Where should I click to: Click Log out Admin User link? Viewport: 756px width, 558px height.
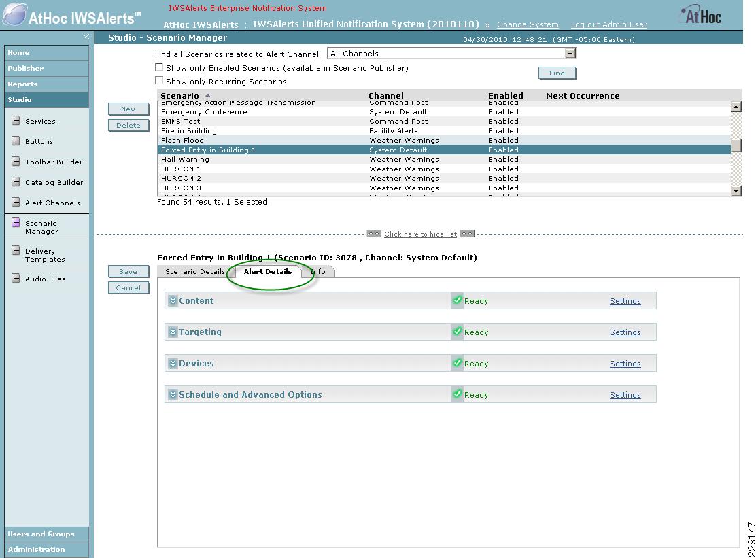click(x=609, y=24)
